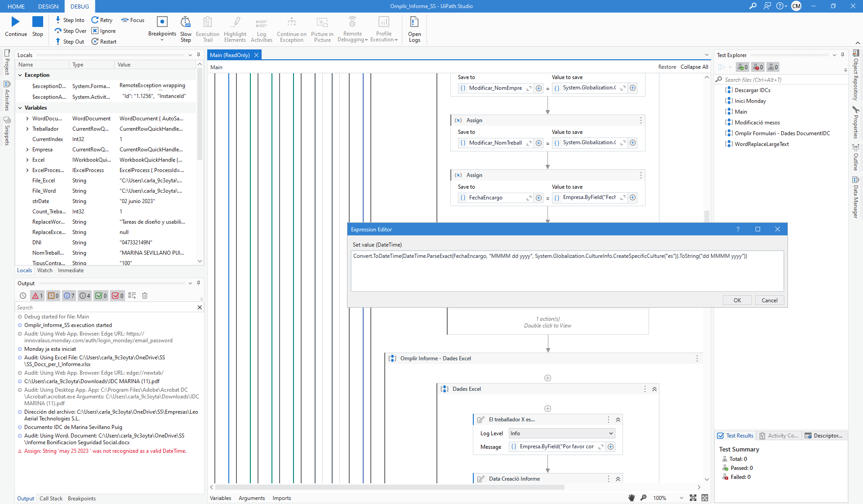The image size is (863, 504).
Task: Switch to the DESIGN ribbon tab
Action: (48, 6)
